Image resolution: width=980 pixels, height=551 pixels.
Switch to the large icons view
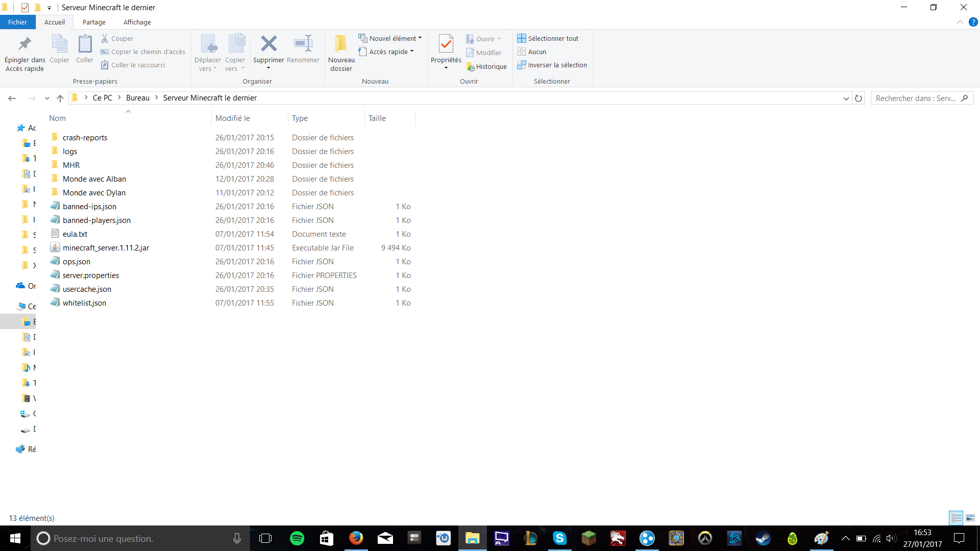970,518
